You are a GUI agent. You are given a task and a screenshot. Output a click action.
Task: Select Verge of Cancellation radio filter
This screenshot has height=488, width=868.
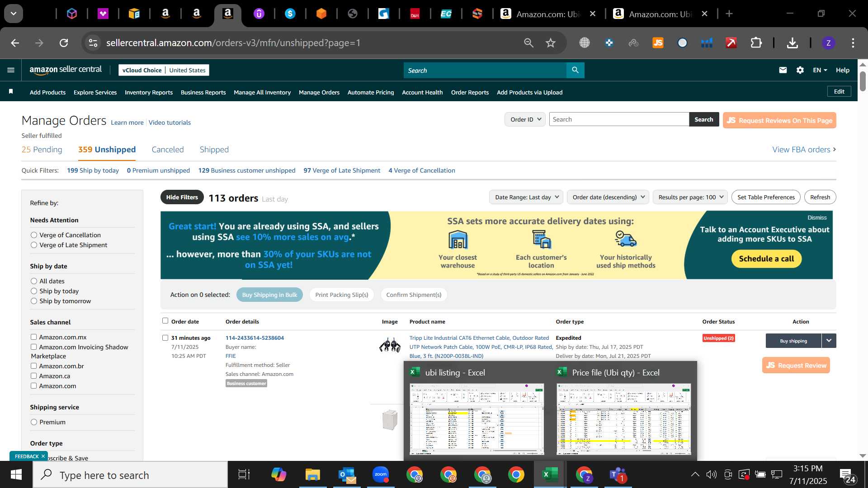(x=34, y=235)
